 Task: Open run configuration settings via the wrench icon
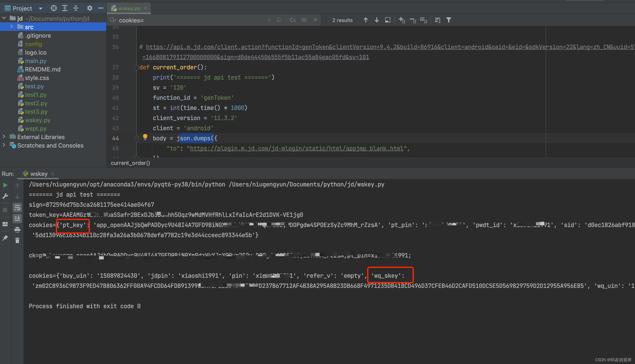point(5,196)
